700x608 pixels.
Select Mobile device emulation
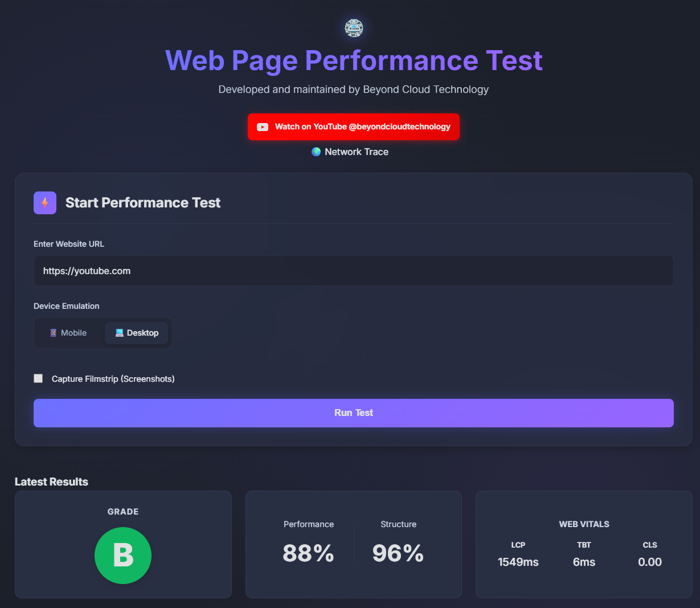[x=68, y=333]
